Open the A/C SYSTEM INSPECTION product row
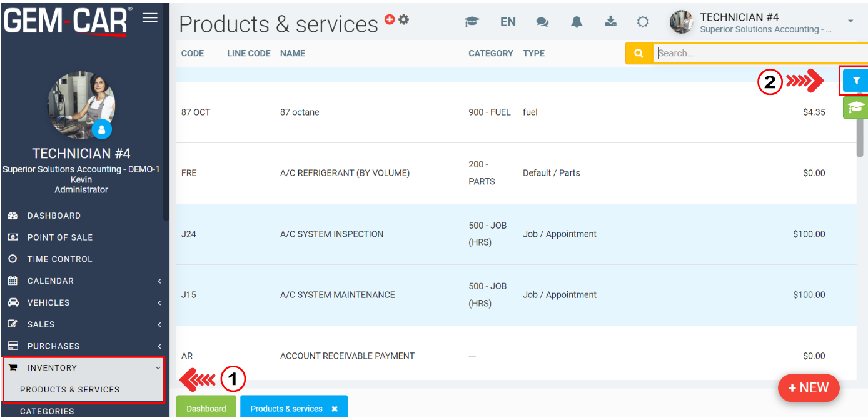868x418 pixels. pos(331,234)
